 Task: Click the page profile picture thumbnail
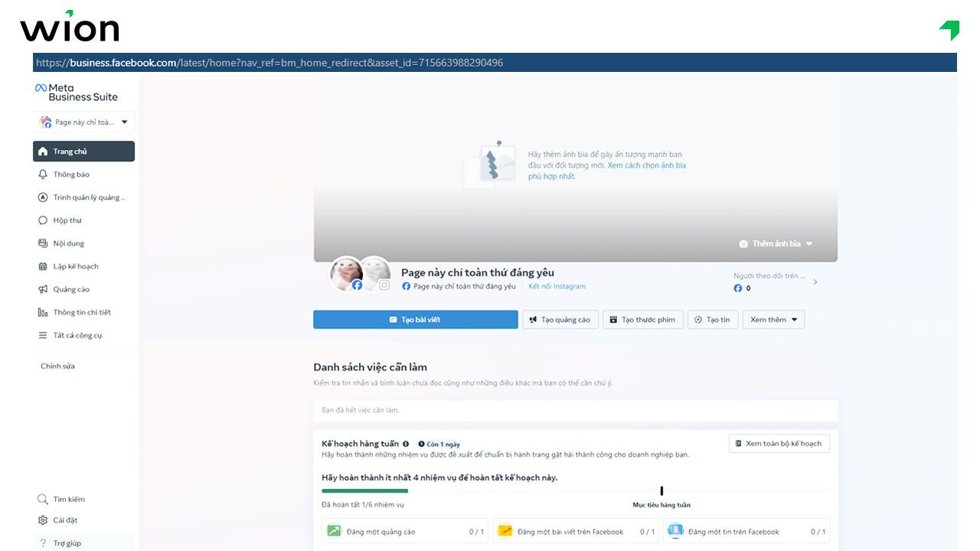pyautogui.click(x=346, y=273)
